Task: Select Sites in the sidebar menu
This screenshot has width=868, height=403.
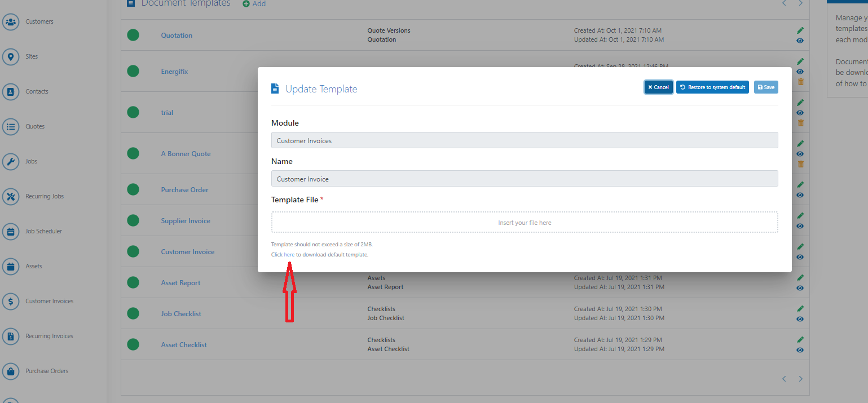Action: [x=32, y=57]
